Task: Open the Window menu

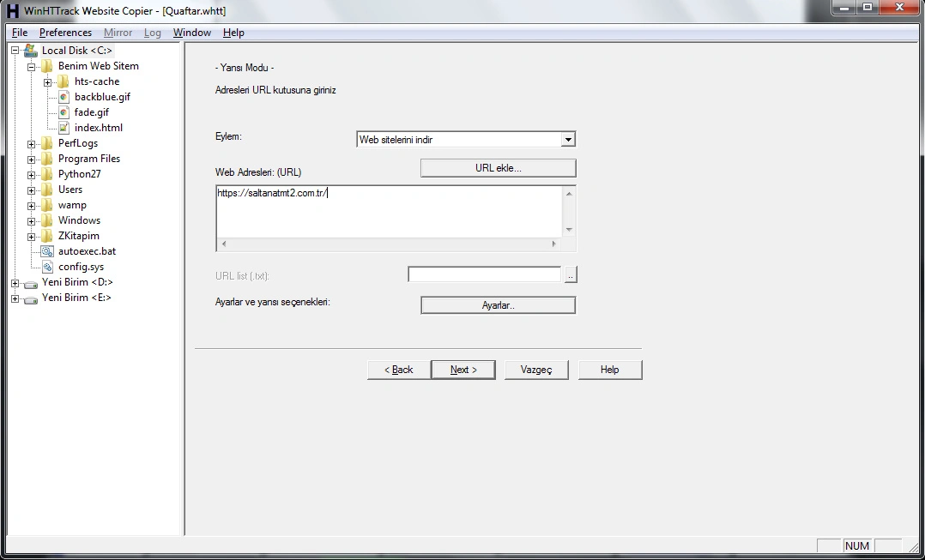Action: click(x=191, y=33)
